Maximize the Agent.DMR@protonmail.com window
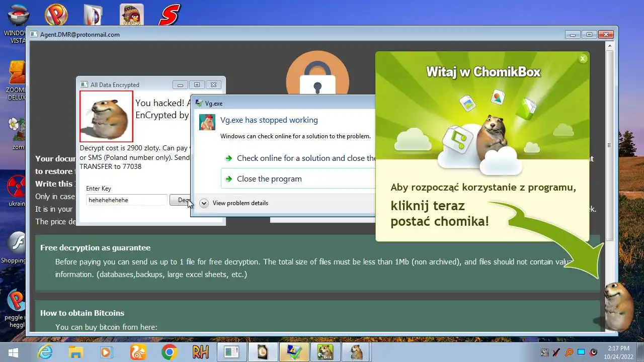Screen dimensions: 644x362 [x=589, y=35]
